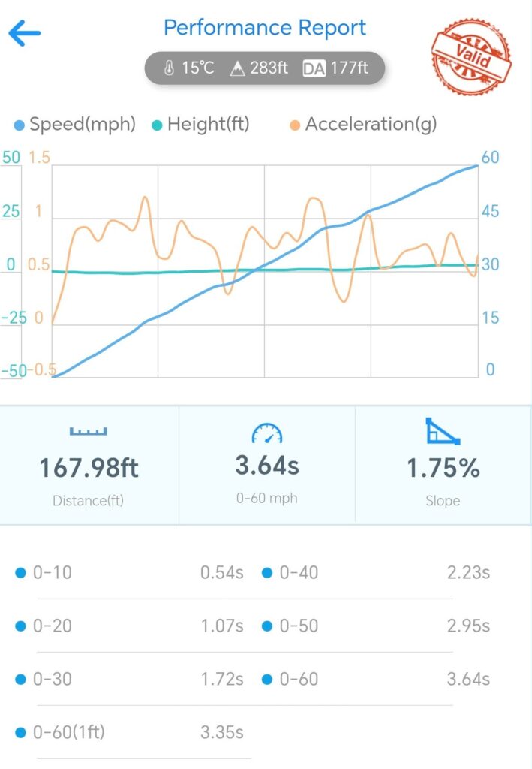
Task: Click the mountain altitude icon
Action: (238, 68)
